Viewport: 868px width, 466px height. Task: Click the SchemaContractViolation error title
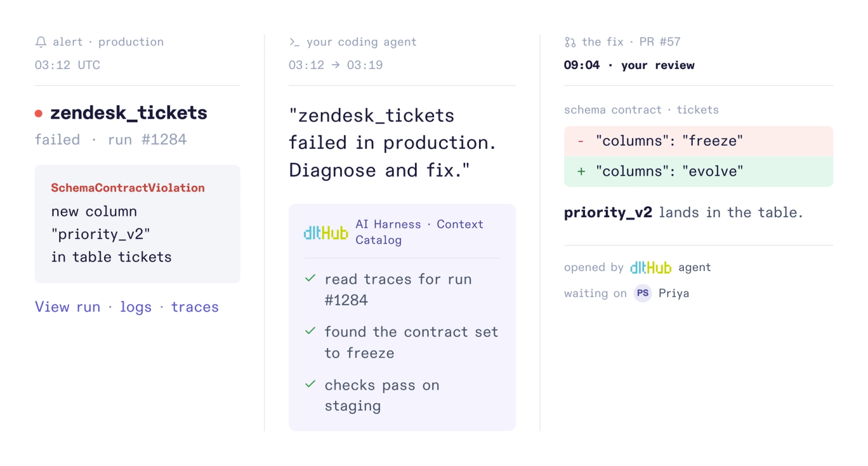pyautogui.click(x=128, y=188)
